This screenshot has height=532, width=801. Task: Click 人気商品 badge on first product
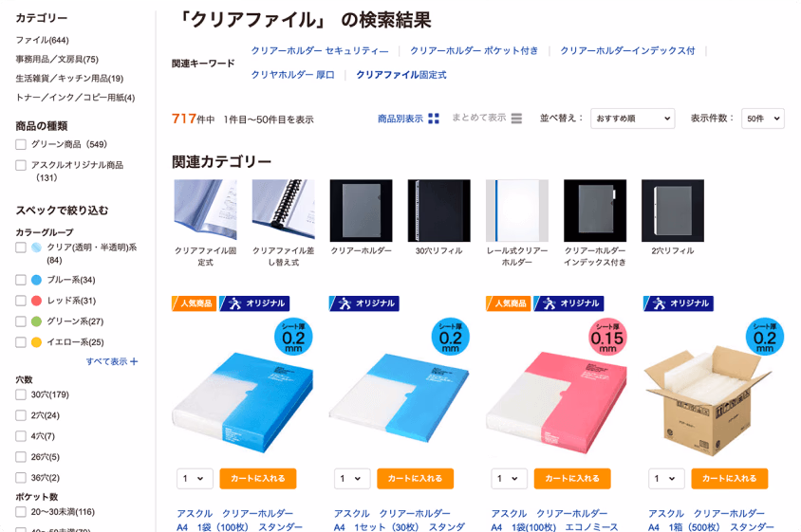tap(195, 303)
